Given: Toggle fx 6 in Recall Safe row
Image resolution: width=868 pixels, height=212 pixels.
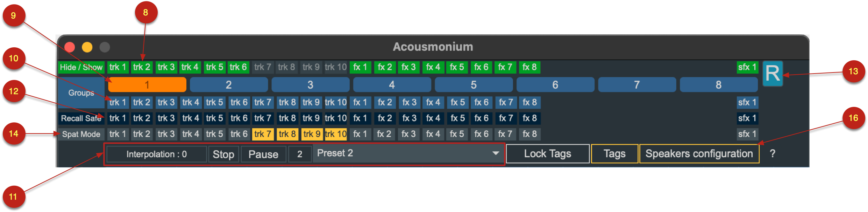Looking at the screenshot, I should (481, 118).
